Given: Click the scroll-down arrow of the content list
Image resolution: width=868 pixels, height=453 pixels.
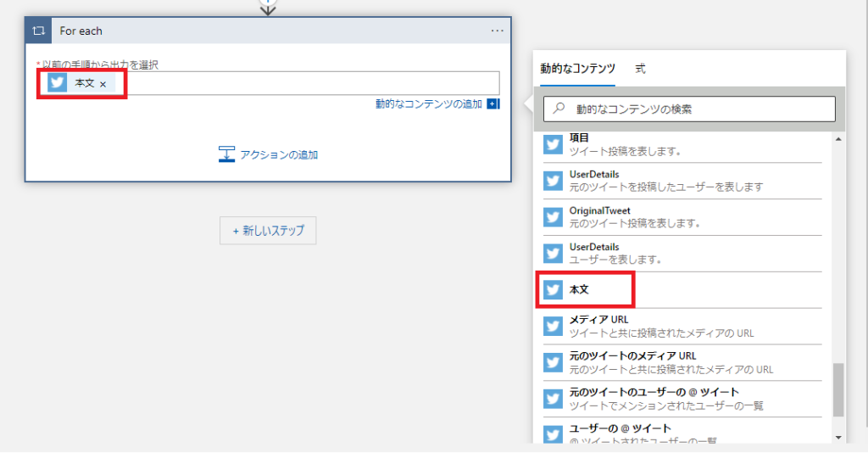Looking at the screenshot, I should [x=838, y=436].
